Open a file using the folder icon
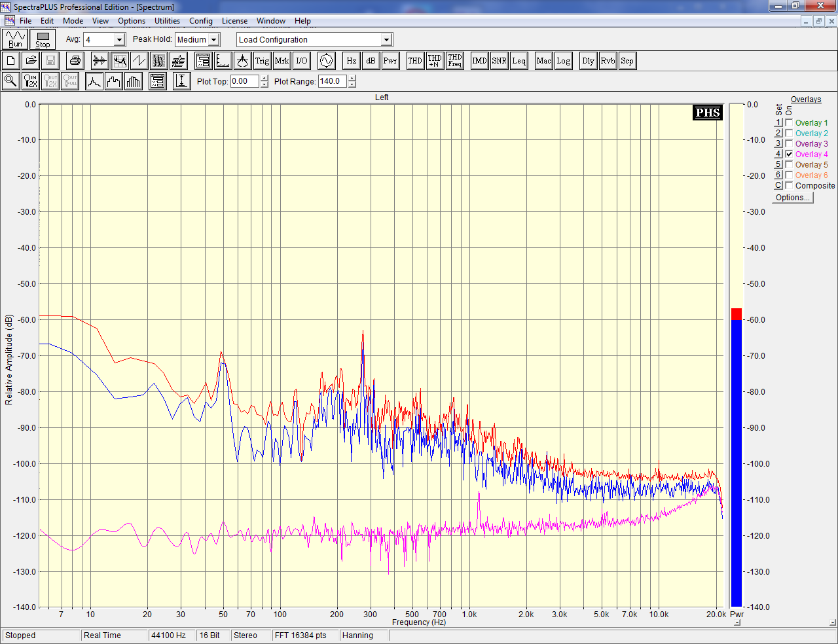This screenshot has width=838, height=644. point(31,61)
